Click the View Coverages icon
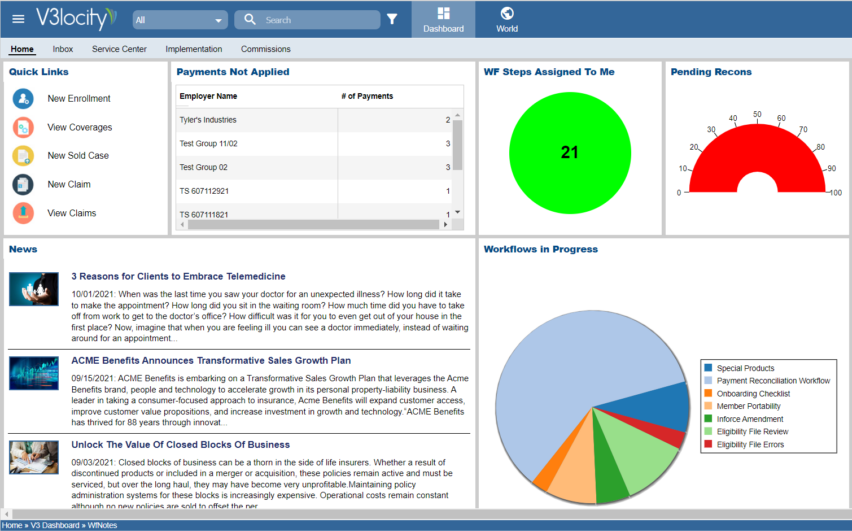The height and width of the screenshot is (531, 852). pyautogui.click(x=23, y=128)
